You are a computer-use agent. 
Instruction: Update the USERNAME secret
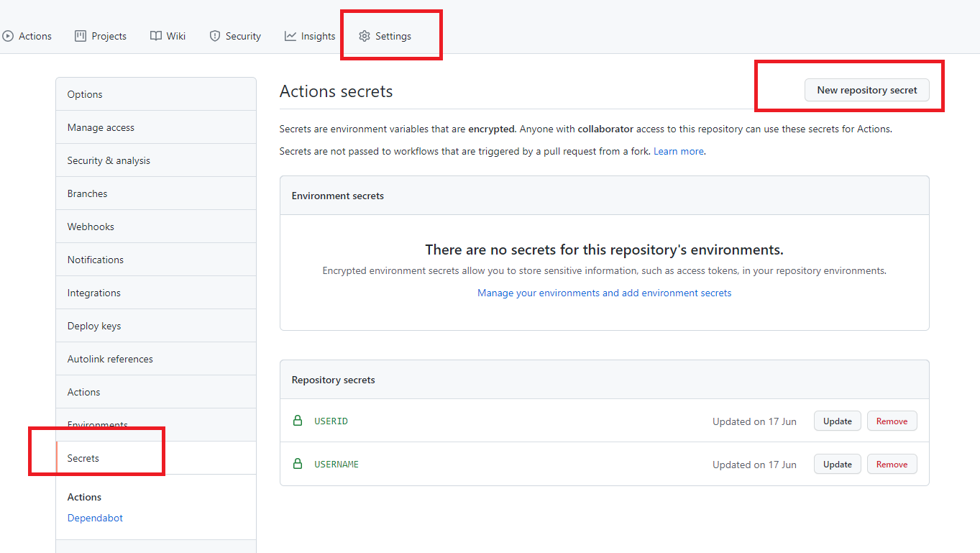pos(838,465)
